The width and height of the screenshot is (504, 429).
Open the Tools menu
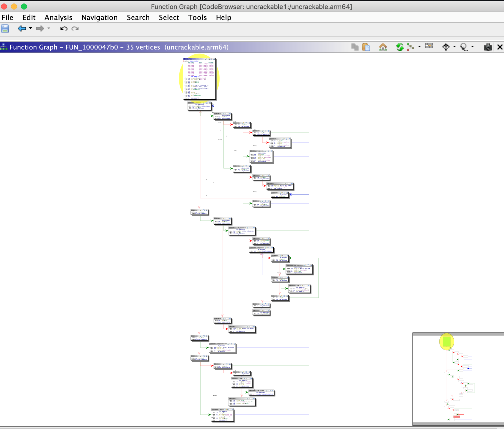[197, 17]
